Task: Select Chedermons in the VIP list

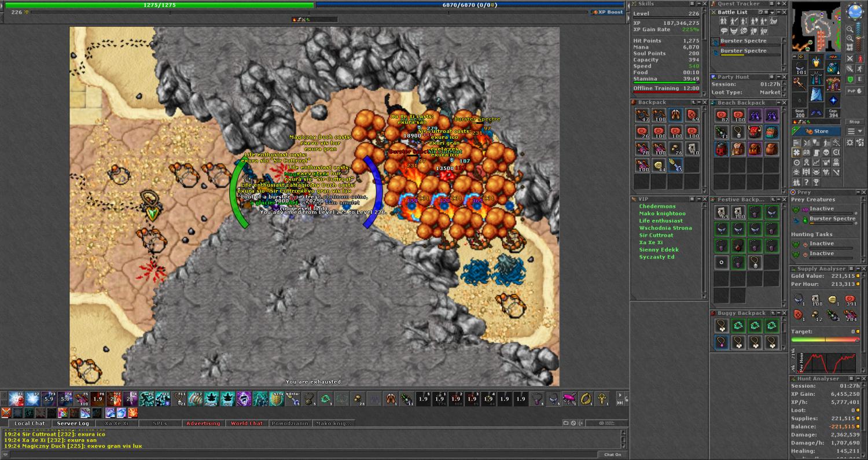Action: (657, 206)
